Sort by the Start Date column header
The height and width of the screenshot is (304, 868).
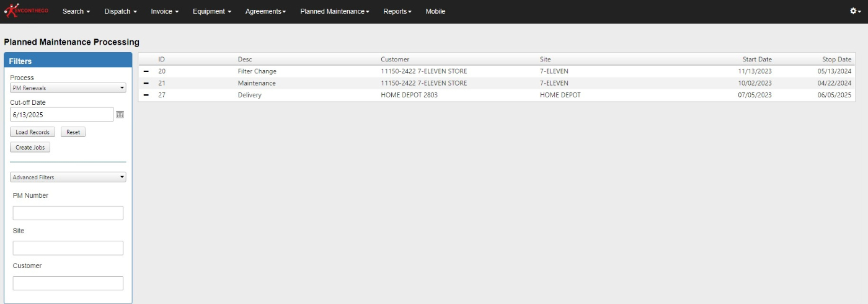point(757,60)
